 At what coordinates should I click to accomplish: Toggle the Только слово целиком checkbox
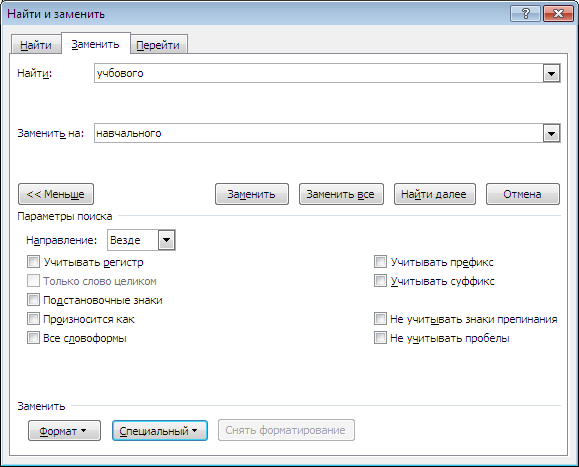[x=33, y=281]
